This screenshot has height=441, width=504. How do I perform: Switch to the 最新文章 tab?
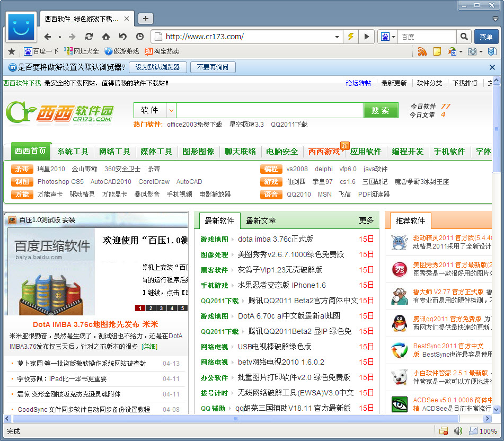pos(261,220)
